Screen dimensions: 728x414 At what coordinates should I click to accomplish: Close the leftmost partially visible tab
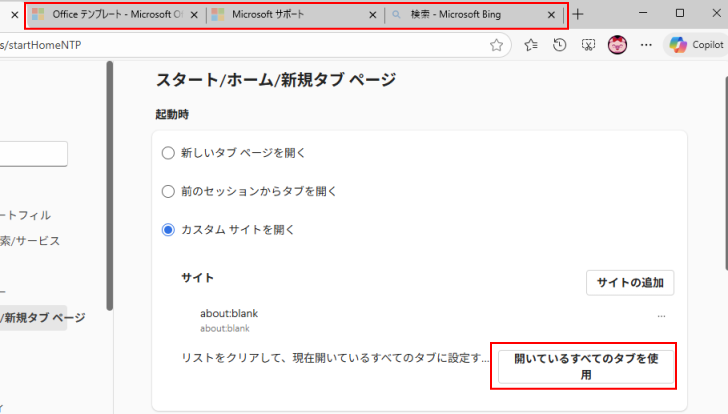[14, 15]
